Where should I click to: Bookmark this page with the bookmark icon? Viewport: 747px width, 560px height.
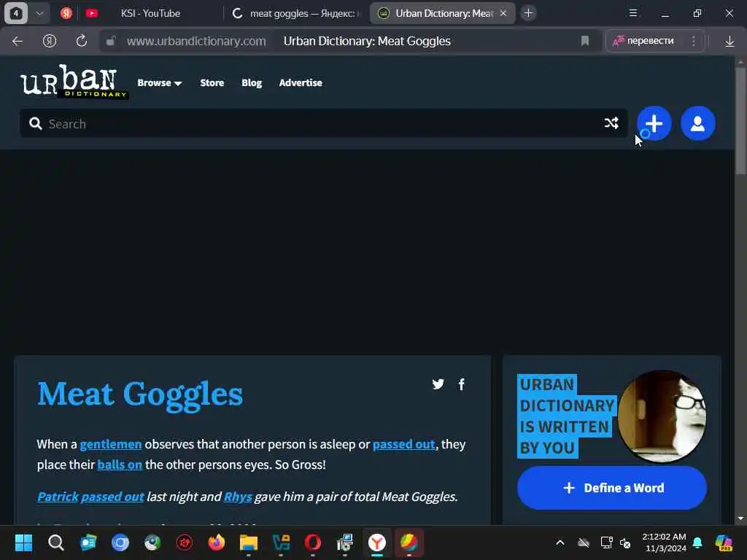click(x=585, y=42)
